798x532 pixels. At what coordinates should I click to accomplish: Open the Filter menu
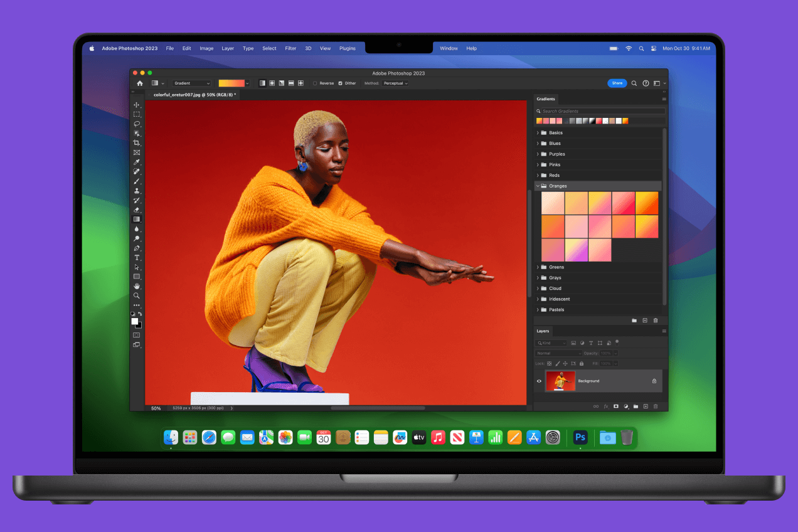pos(290,48)
